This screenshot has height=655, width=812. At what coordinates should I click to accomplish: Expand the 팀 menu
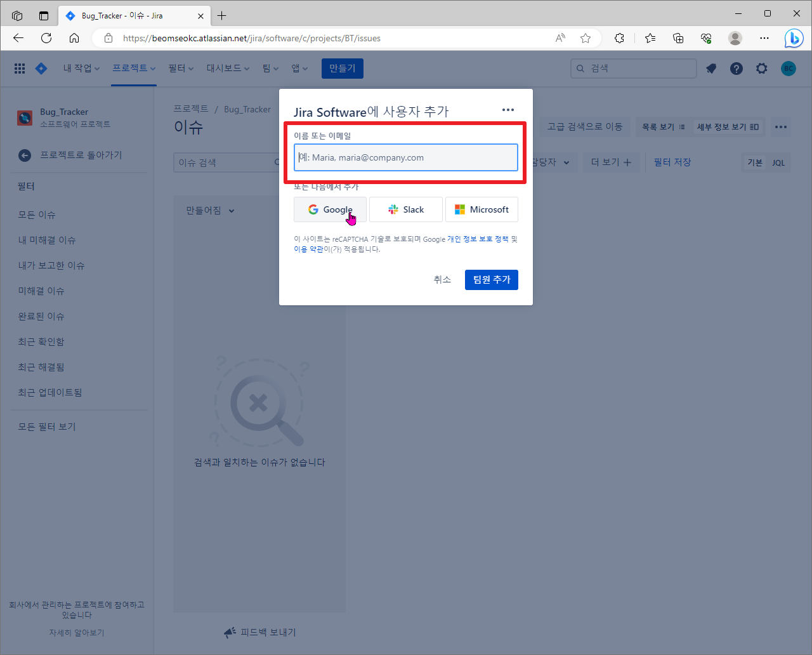(270, 69)
